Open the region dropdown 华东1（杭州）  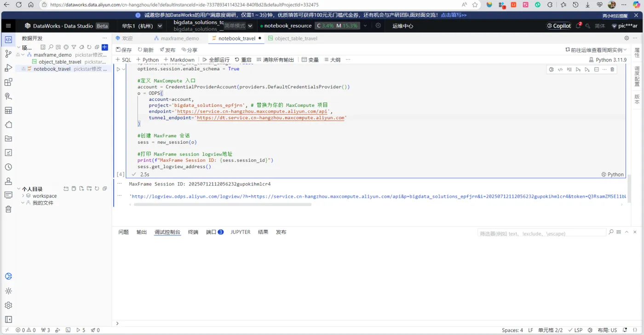[142, 26]
